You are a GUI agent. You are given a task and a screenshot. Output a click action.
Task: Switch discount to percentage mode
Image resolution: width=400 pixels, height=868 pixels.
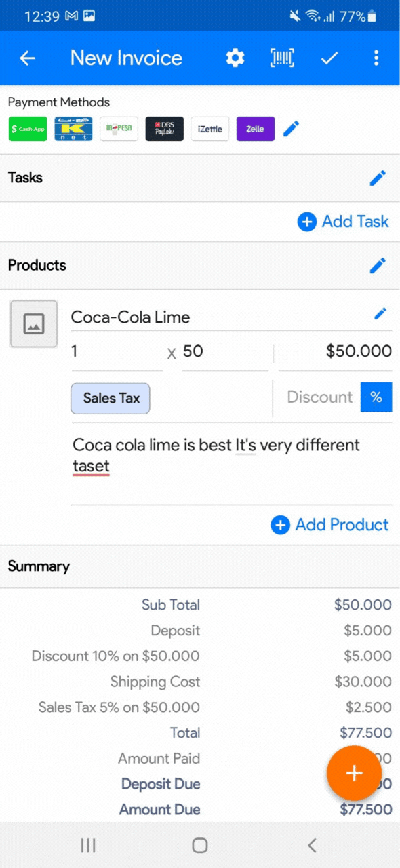(377, 397)
